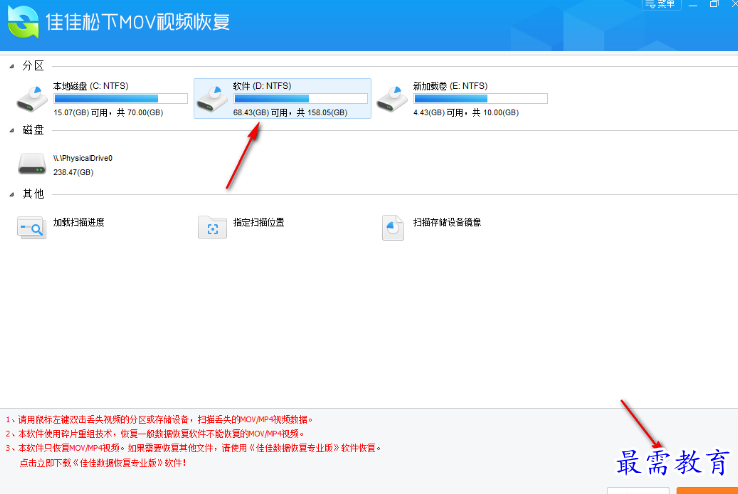Screen dimensions: 738x494
Task: Click 扫描存储设备镜像 label
Action: click(447, 222)
